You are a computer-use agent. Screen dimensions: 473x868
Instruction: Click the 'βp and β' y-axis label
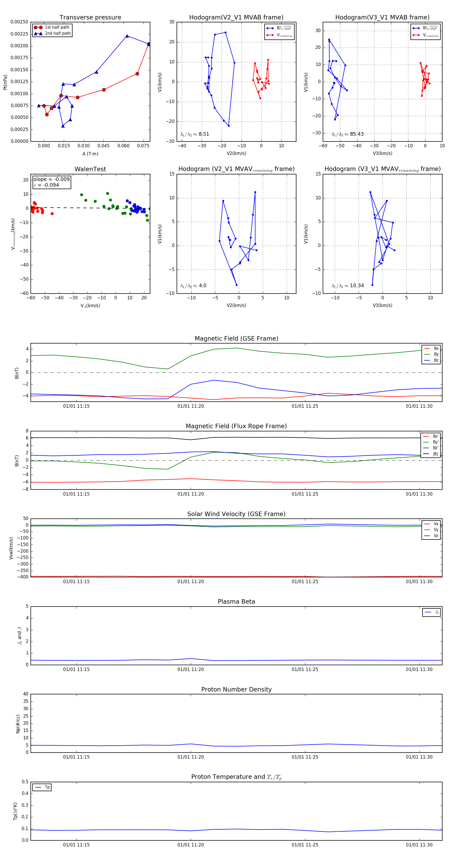(x=19, y=636)
